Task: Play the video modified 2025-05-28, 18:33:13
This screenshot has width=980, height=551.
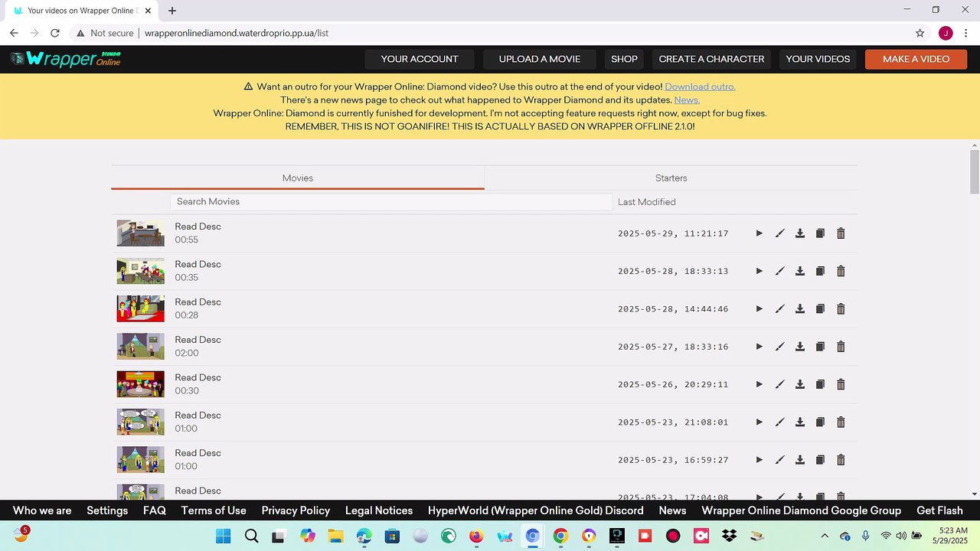Action: [x=759, y=271]
